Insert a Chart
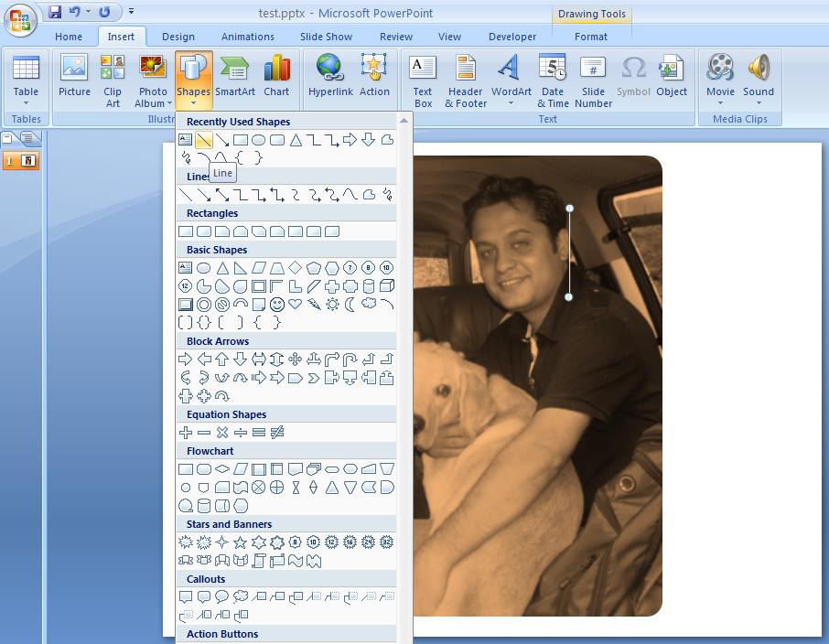829x644 pixels. tap(276, 80)
